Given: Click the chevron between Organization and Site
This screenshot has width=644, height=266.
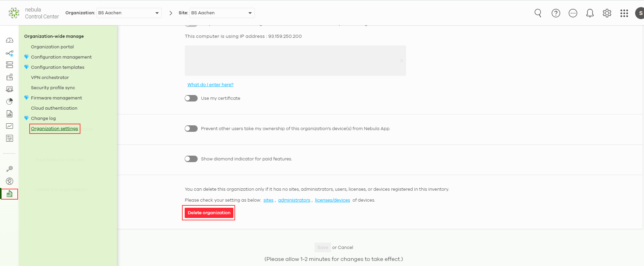Looking at the screenshot, I should click(171, 13).
